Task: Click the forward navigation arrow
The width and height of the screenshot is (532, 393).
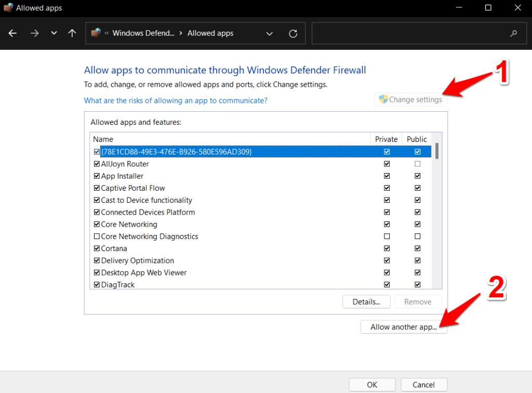Action: click(x=34, y=33)
